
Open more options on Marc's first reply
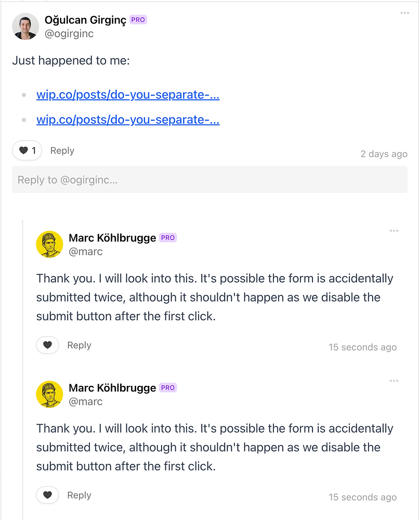pos(394,231)
